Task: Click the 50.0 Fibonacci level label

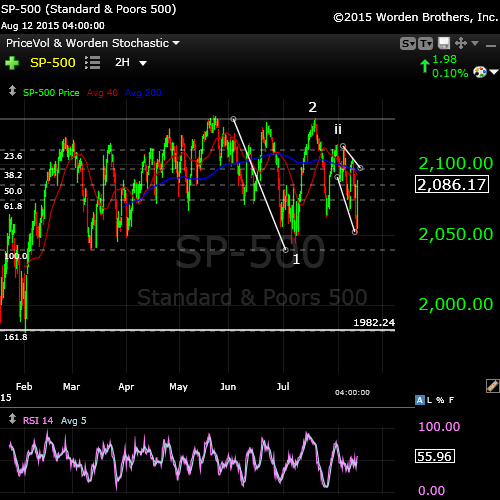Action: [13, 191]
